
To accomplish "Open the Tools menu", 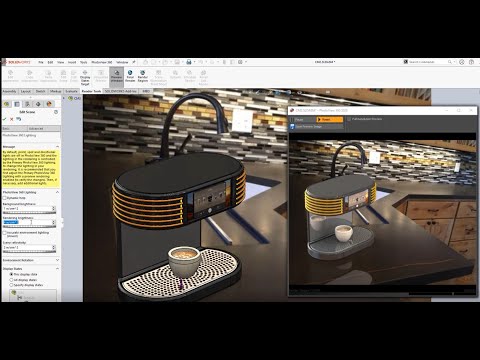I will (x=84, y=62).
